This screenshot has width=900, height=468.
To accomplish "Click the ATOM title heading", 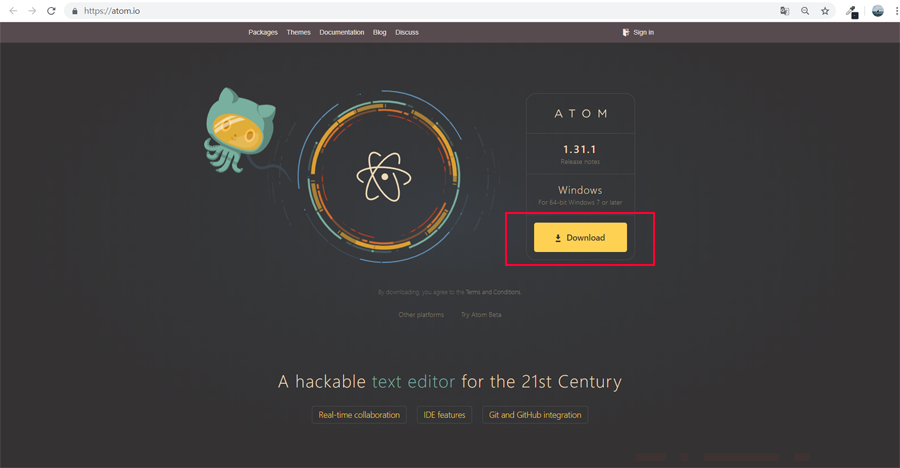I will (580, 114).
